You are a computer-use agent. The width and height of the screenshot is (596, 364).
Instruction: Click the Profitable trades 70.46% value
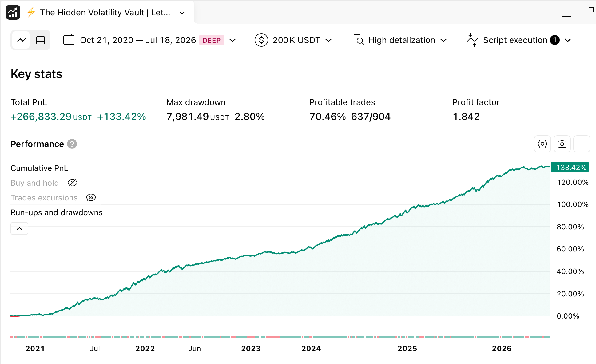tap(328, 117)
